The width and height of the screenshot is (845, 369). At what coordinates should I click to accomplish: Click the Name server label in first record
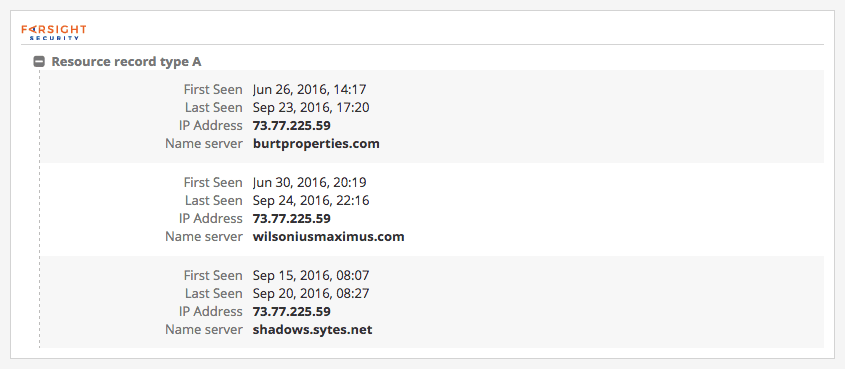(x=204, y=144)
